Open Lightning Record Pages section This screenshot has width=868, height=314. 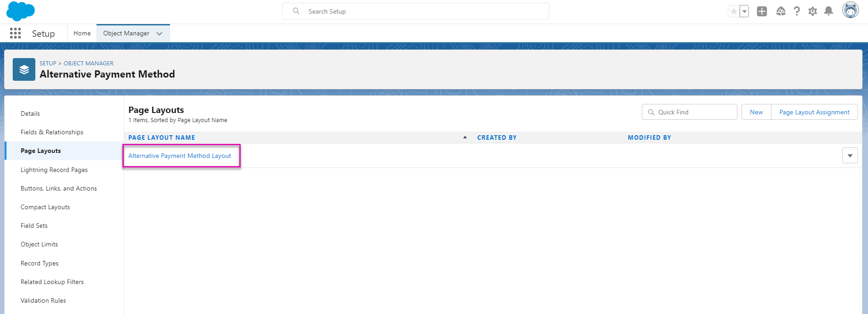pos(54,170)
